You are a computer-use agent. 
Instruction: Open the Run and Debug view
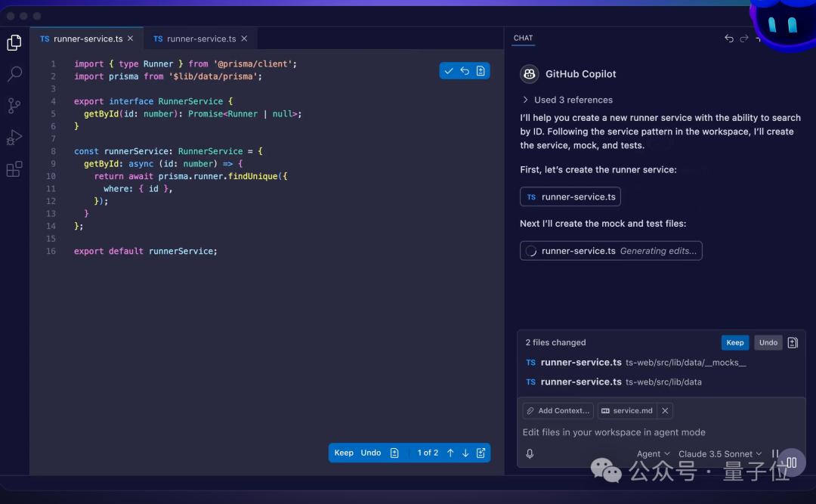click(14, 138)
